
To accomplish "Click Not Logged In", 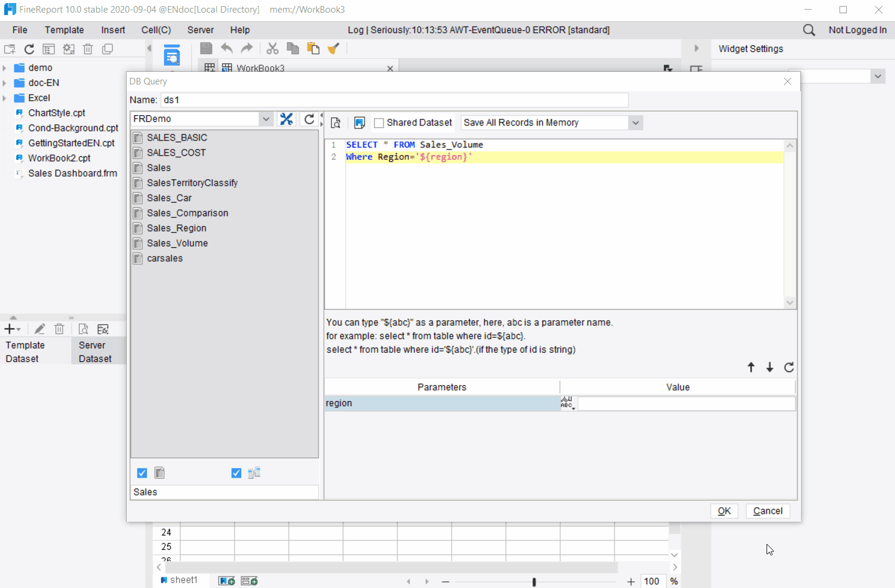I will pos(857,30).
